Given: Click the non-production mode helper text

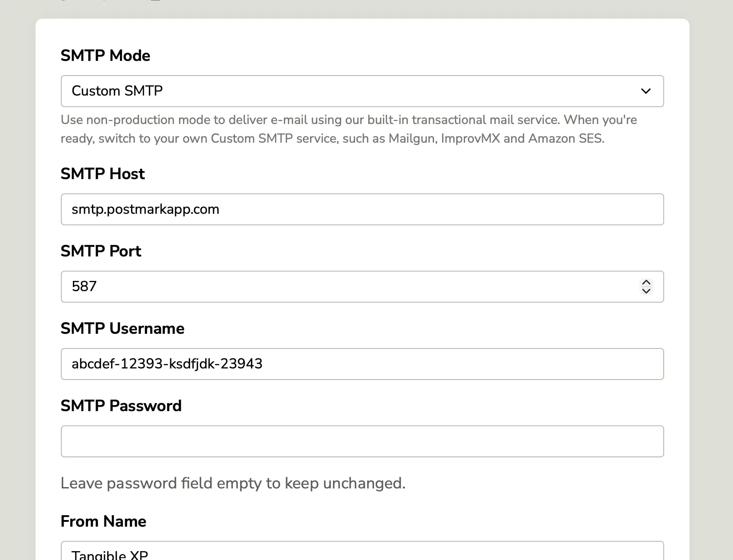Looking at the screenshot, I should point(349,129).
